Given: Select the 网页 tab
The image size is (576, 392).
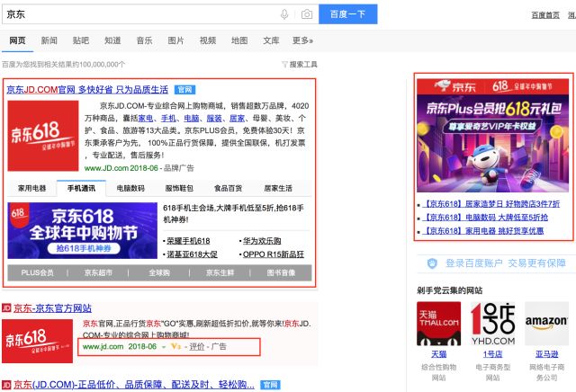Looking at the screenshot, I should pyautogui.click(x=17, y=40).
